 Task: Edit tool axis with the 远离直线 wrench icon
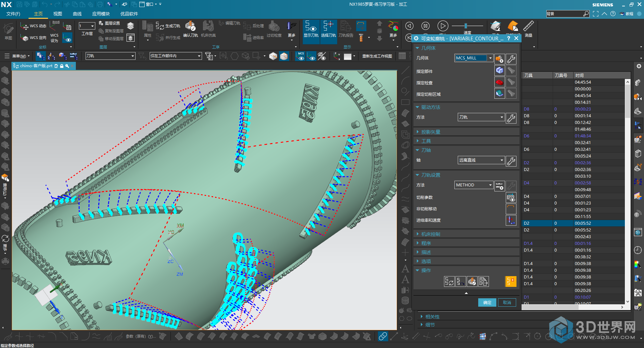pyautogui.click(x=511, y=161)
